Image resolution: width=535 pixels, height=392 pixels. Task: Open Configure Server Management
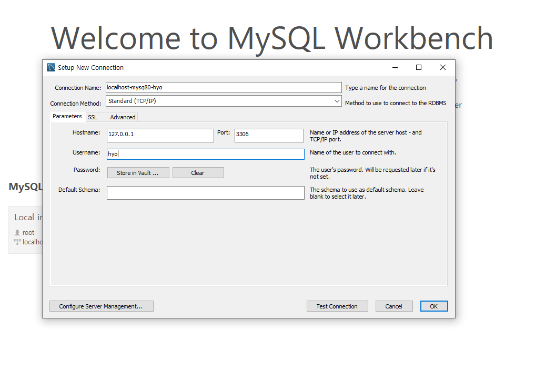point(102,306)
